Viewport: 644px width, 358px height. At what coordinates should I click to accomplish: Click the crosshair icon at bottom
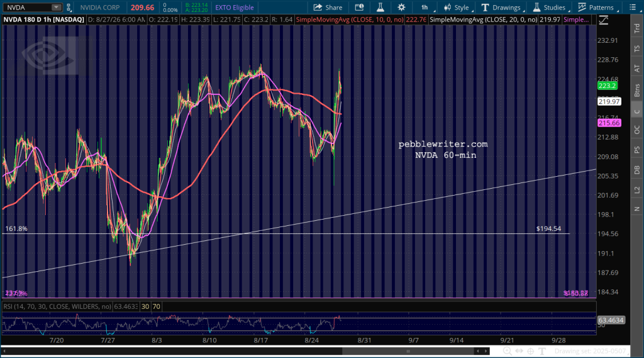[x=531, y=351]
